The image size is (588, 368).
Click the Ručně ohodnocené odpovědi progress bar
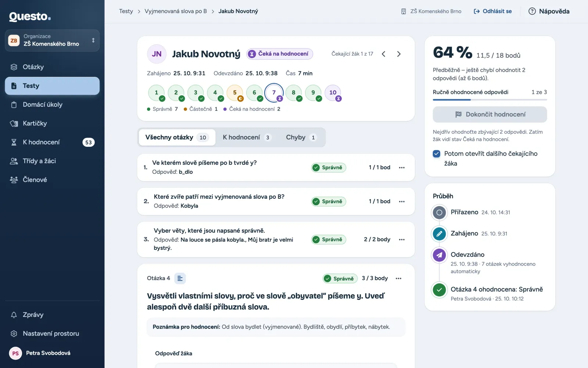[x=490, y=100]
